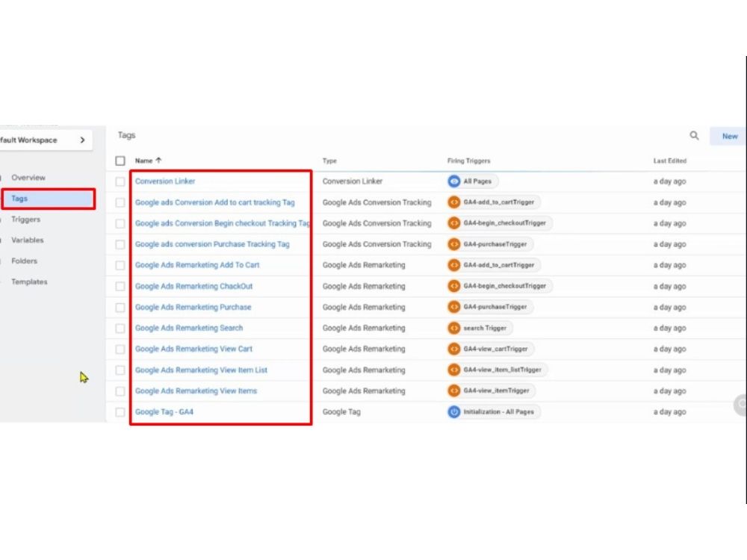The image size is (747, 560).
Task: Open Variables in the sidebar
Action: [27, 240]
